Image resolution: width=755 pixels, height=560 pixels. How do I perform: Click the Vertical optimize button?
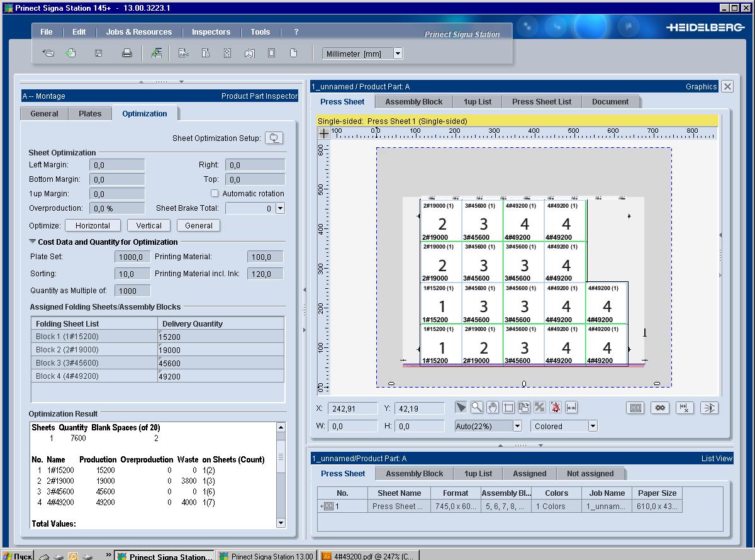tap(149, 226)
